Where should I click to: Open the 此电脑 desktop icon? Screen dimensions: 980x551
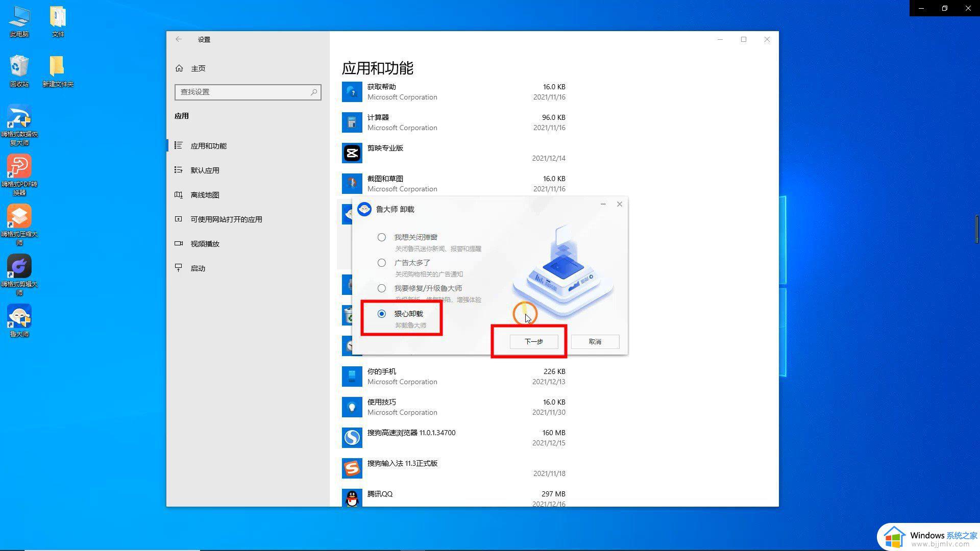pyautogui.click(x=19, y=16)
